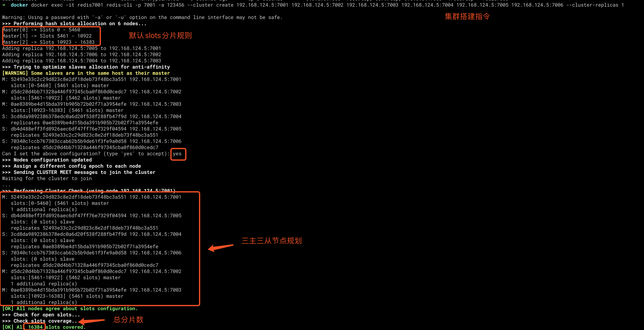644x330 pixels.
Task: Click 'Sending CLUSTER MEET messages' line
Action: pyautogui.click(x=79, y=172)
